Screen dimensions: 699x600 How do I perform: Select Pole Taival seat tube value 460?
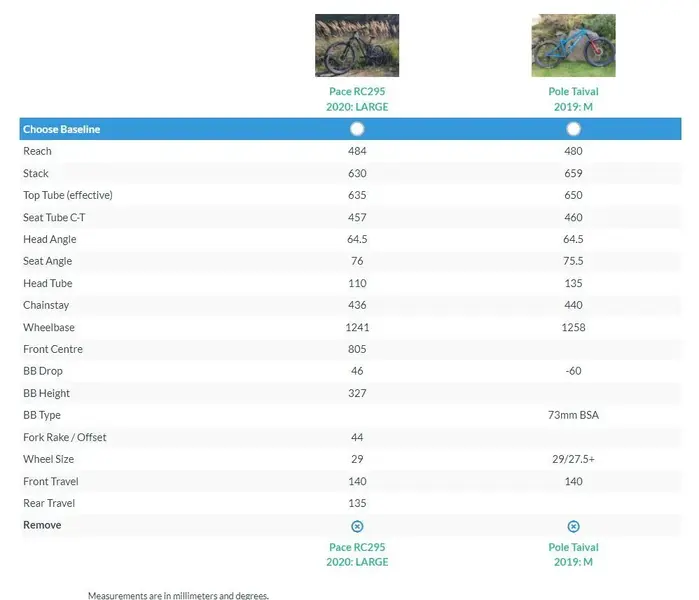tap(573, 218)
